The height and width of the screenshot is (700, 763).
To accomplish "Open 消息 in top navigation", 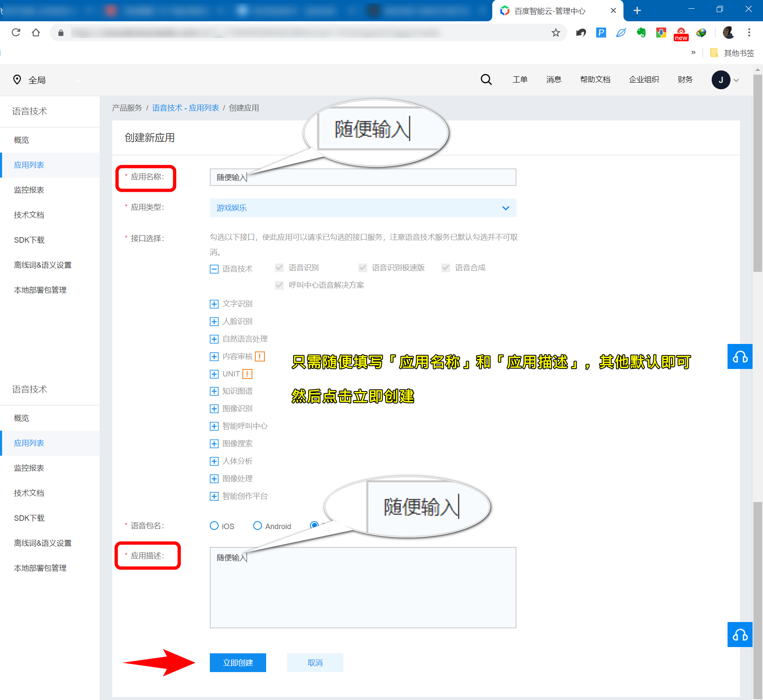I will pyautogui.click(x=554, y=80).
